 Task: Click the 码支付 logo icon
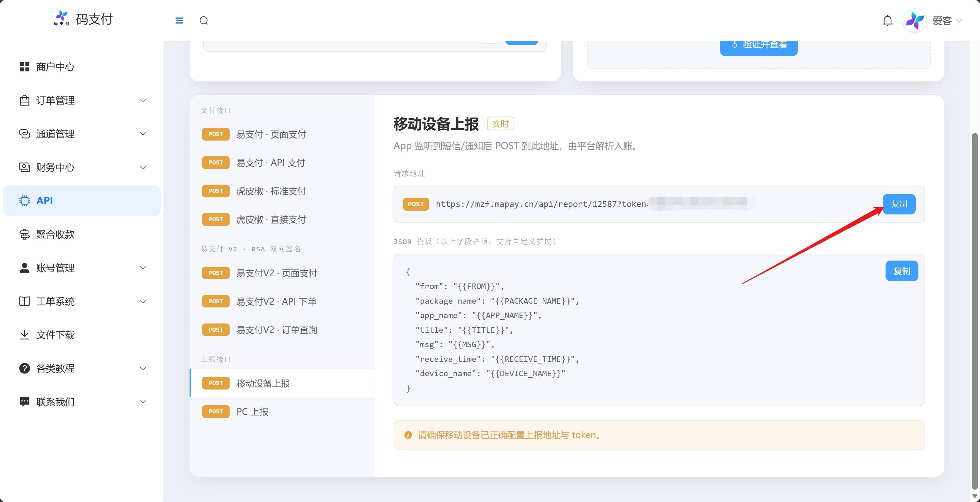coord(62,18)
